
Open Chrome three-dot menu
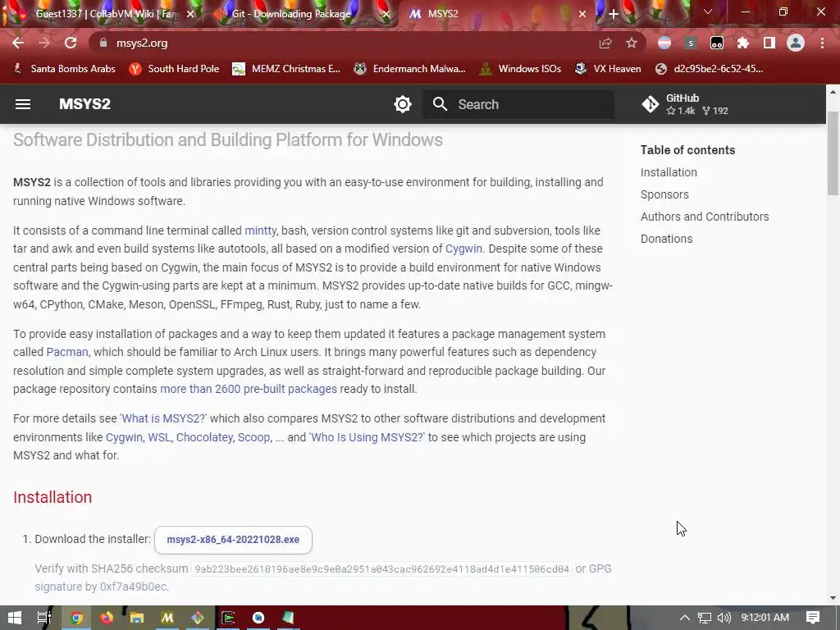pos(822,43)
